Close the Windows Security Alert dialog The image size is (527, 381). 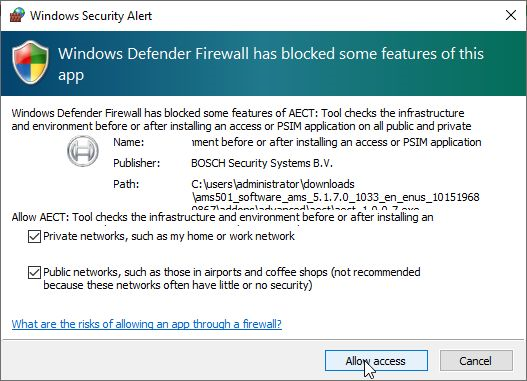[x=511, y=15]
